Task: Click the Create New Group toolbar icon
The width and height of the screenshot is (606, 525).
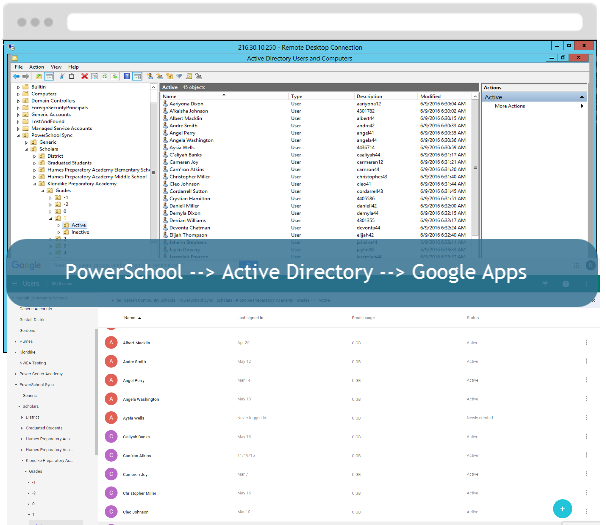Action: click(x=159, y=77)
